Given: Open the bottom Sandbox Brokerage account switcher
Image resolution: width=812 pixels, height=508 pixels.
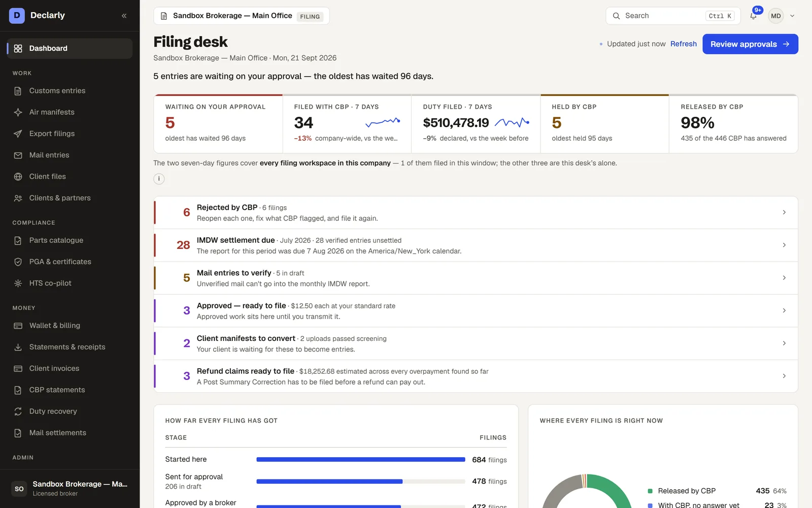Looking at the screenshot, I should click(x=70, y=489).
